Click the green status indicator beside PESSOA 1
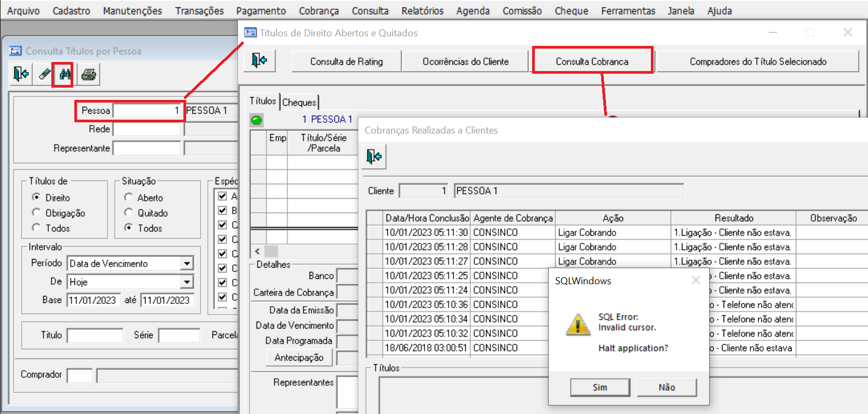The height and width of the screenshot is (414, 868). coord(257,120)
